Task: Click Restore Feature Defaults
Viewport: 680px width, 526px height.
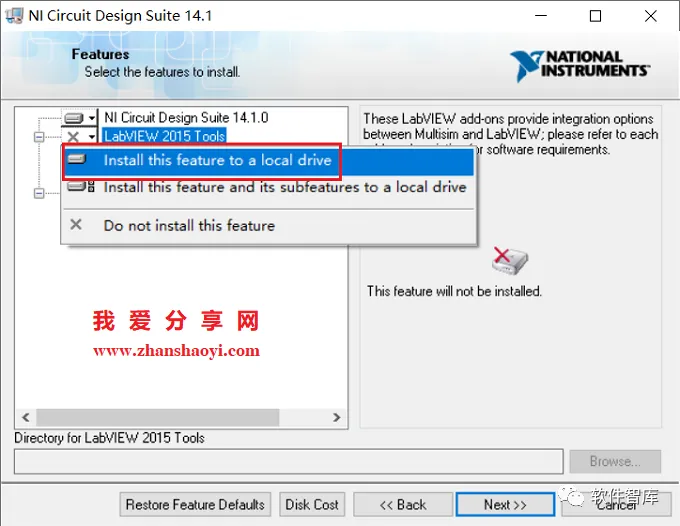Action: click(x=195, y=504)
